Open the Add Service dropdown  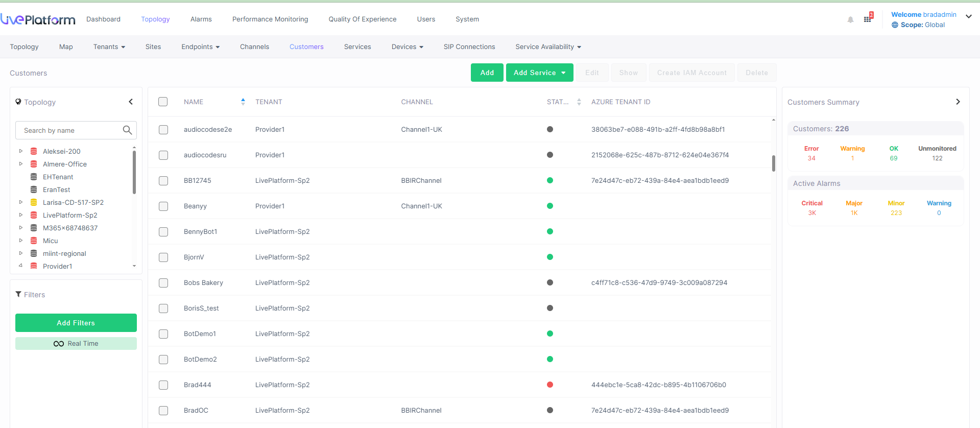click(x=539, y=73)
